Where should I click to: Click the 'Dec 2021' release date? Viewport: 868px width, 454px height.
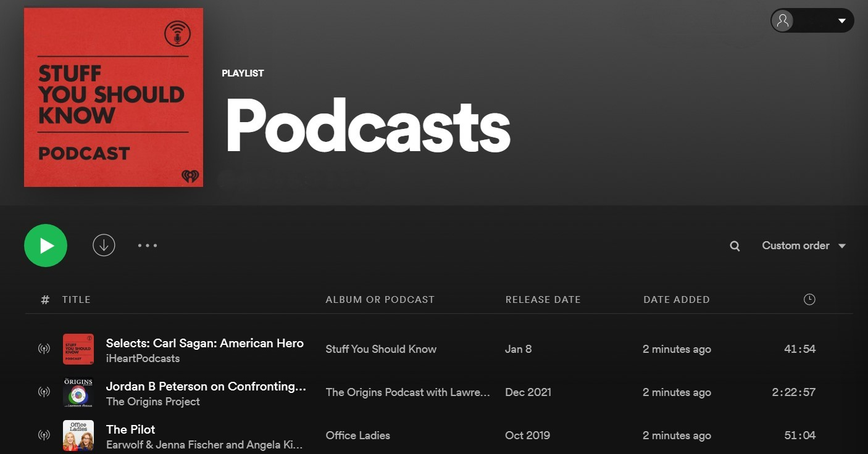[528, 392]
